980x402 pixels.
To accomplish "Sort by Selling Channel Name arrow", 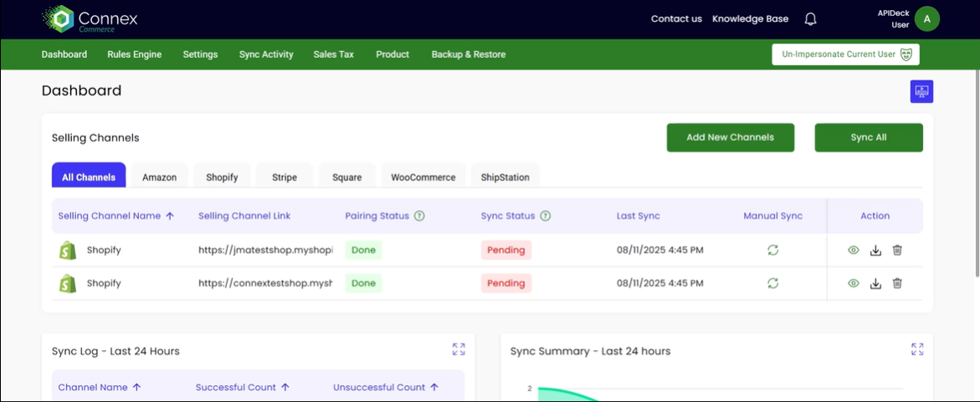I will tap(169, 216).
